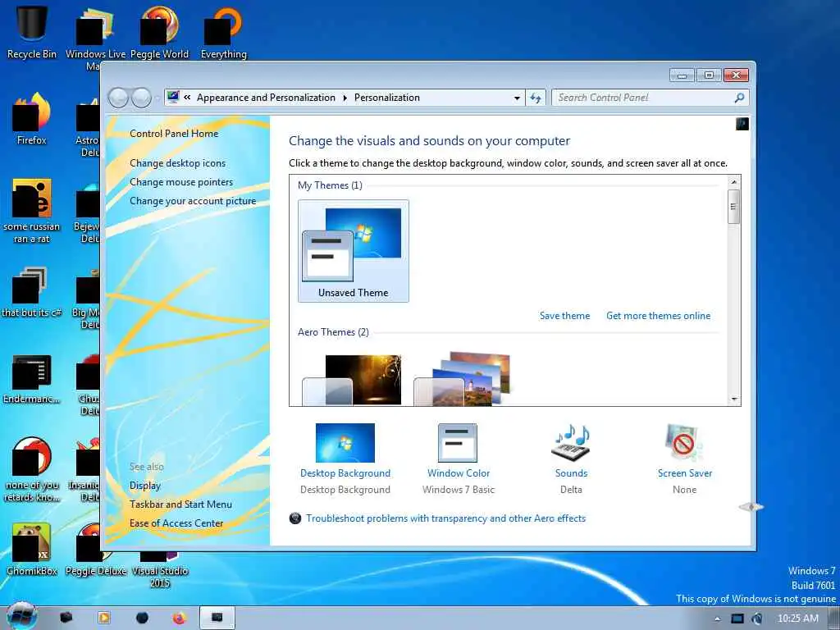This screenshot has height=630, width=840.
Task: Open the Display link under See also
Action: click(x=144, y=486)
